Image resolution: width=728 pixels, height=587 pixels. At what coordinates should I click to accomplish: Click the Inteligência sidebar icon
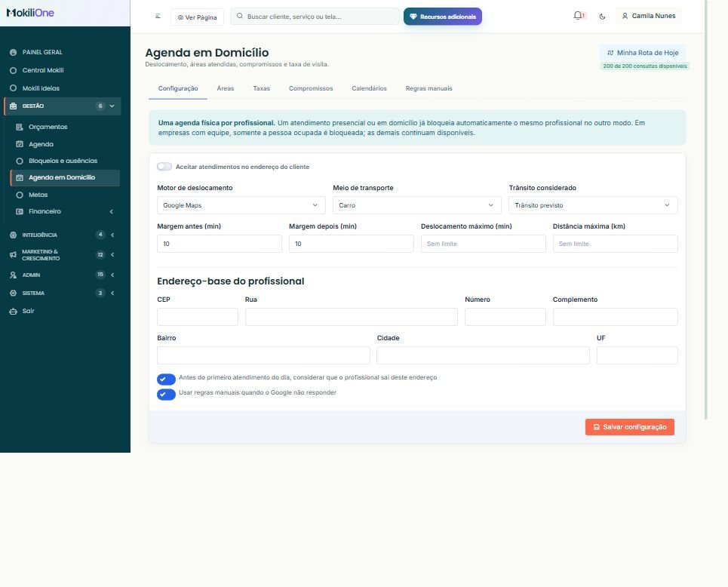[13, 235]
